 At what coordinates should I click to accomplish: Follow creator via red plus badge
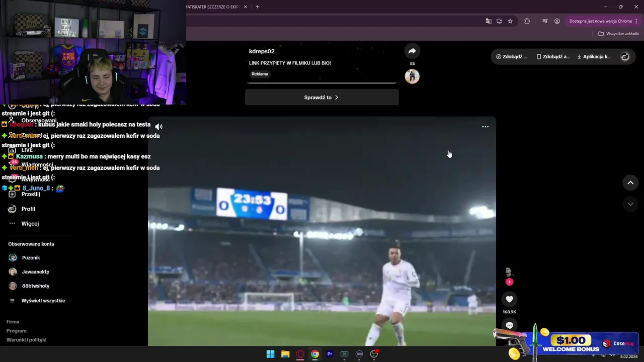point(509,282)
